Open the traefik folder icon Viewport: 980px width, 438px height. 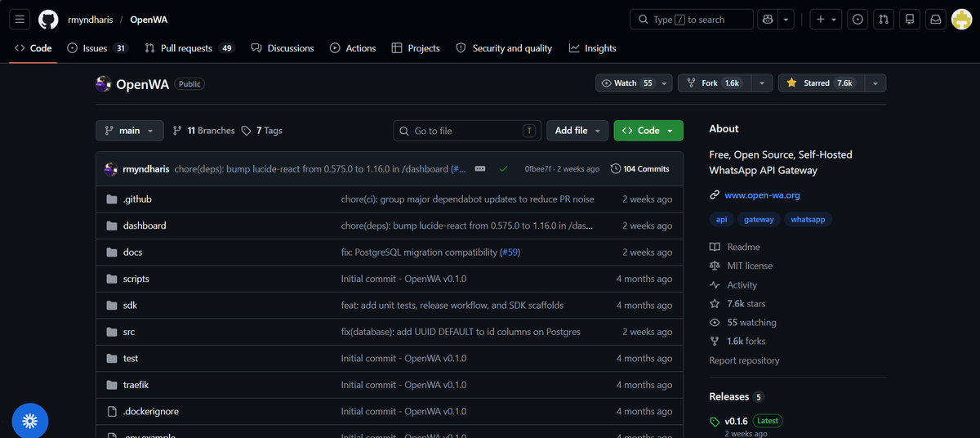click(x=112, y=385)
